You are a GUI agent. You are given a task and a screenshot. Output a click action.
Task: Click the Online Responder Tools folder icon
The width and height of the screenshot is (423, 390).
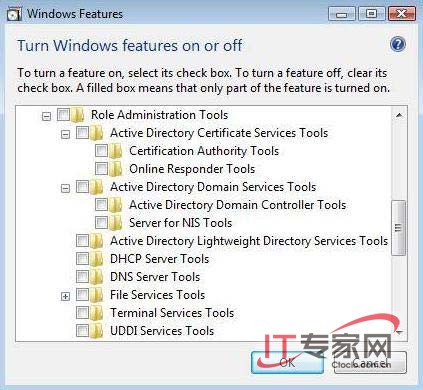pyautogui.click(x=116, y=169)
